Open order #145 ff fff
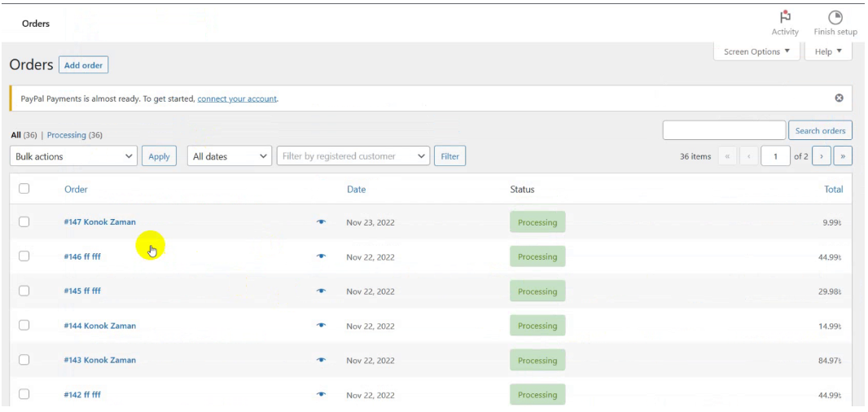 (82, 291)
